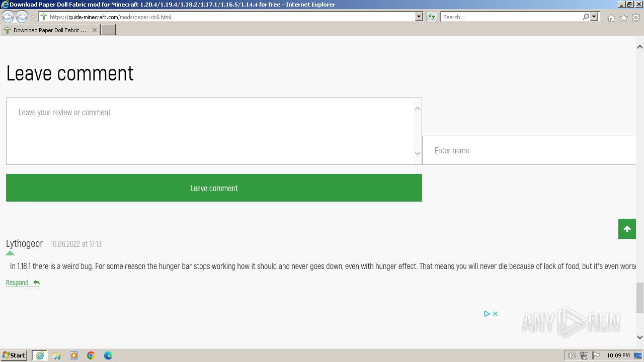
Task: Submit with the green Leave comment button
Action: tap(214, 188)
